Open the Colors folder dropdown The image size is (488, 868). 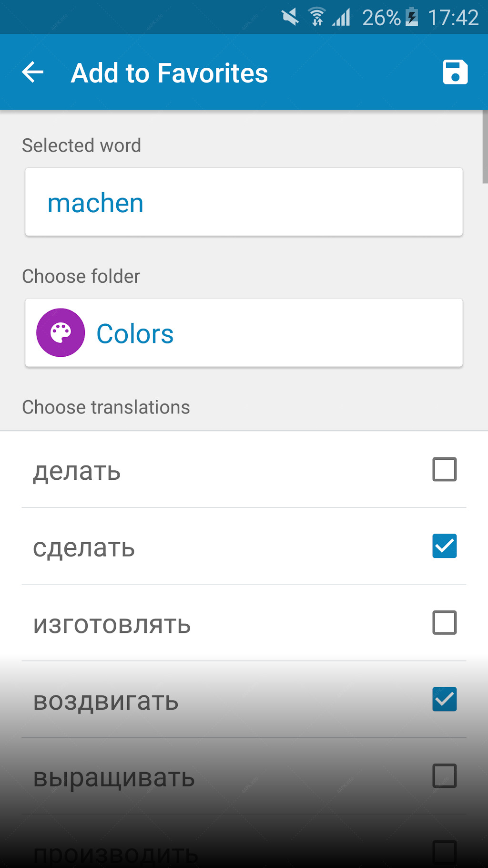[x=244, y=333]
